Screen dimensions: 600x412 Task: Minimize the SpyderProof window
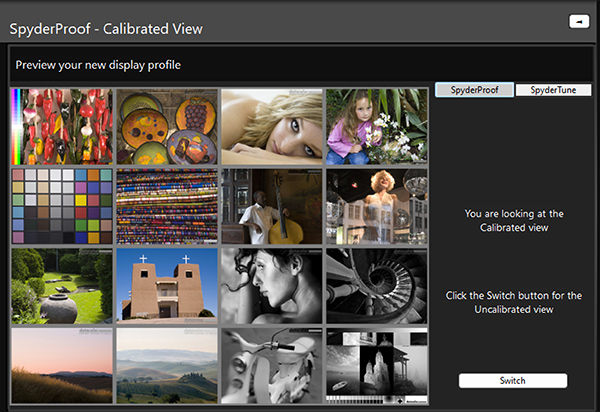tap(578, 20)
